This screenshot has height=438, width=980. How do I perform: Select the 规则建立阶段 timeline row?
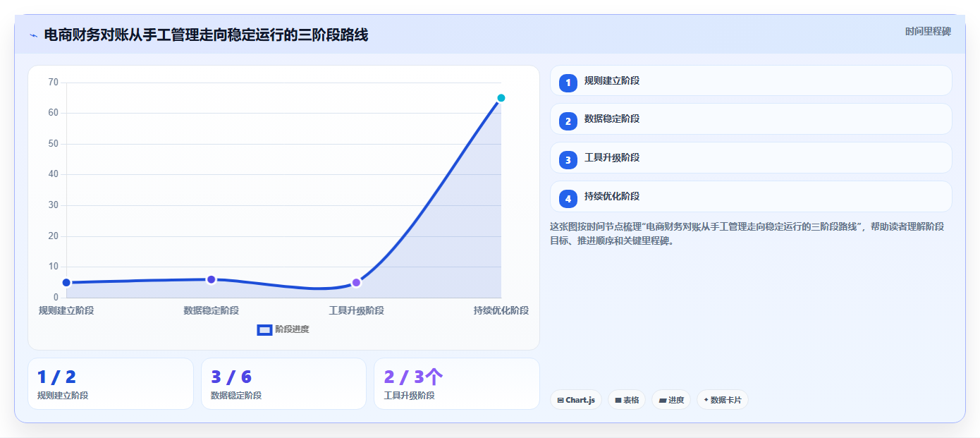pyautogui.click(x=751, y=80)
